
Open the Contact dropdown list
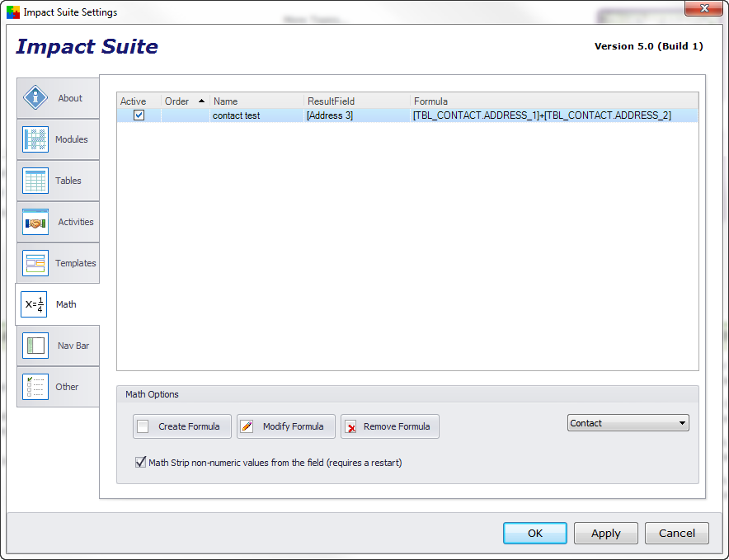(628, 423)
